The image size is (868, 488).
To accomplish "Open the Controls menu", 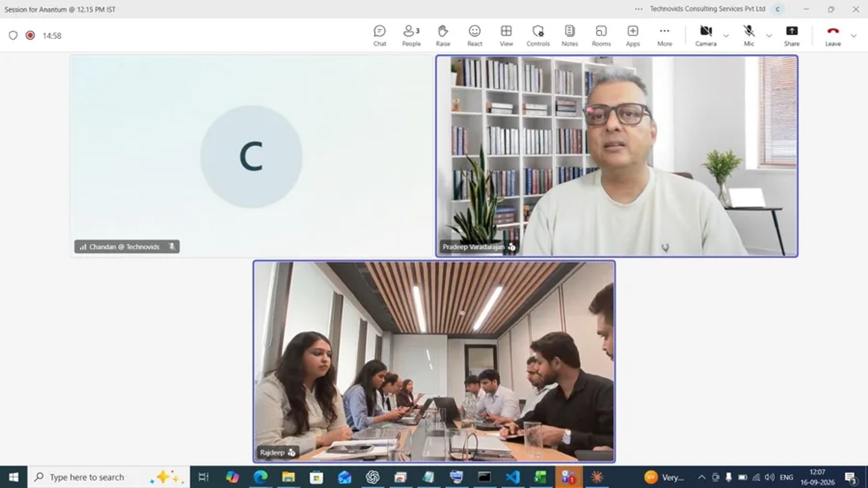I will click(538, 36).
